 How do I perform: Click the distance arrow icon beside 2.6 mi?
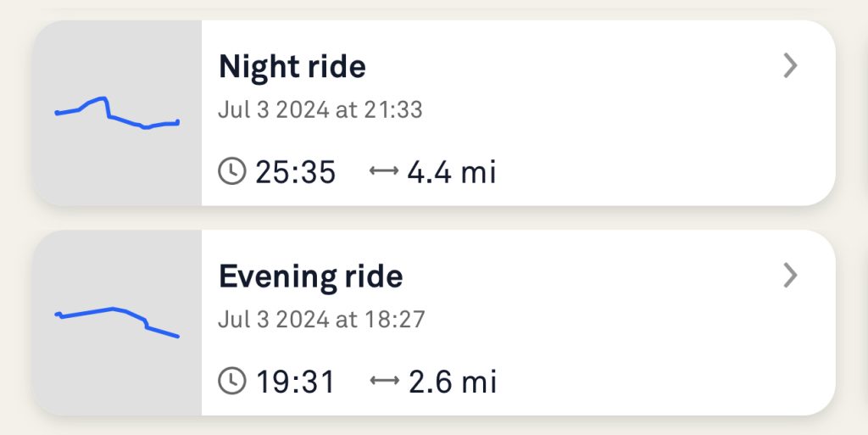point(384,382)
